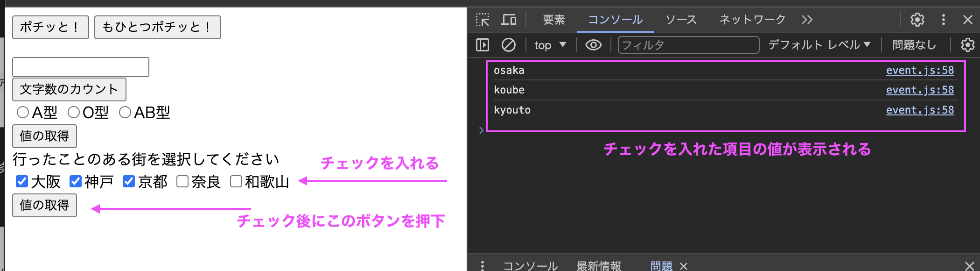Check the 奈良 checkbox
This screenshot has width=980, height=271.
(182, 181)
